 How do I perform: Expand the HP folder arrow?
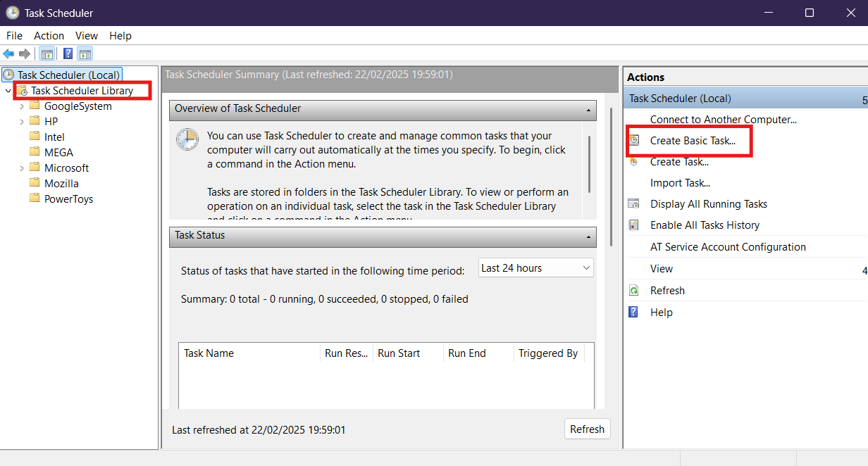(22, 122)
